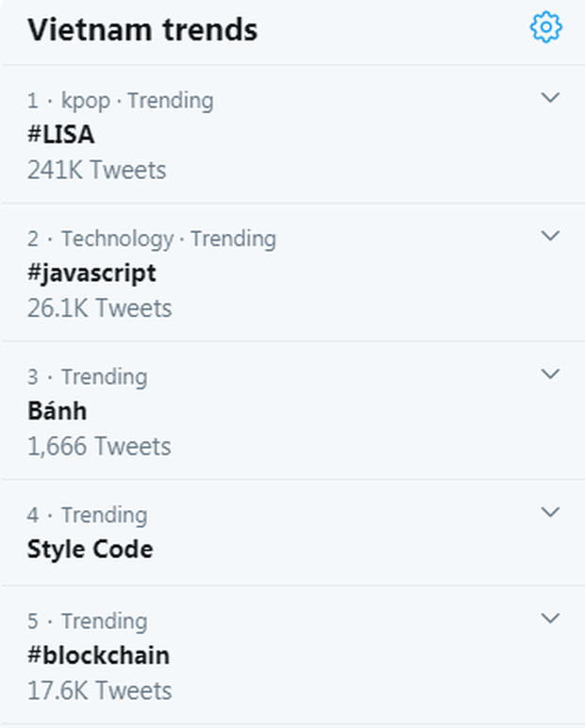Screen dimensions: 585x728
Task: Click the 26.1K Tweets count
Action: pos(99,308)
